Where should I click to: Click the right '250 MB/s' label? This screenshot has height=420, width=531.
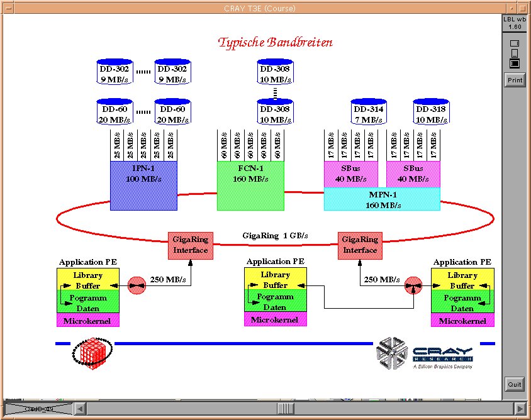pyautogui.click(x=382, y=280)
